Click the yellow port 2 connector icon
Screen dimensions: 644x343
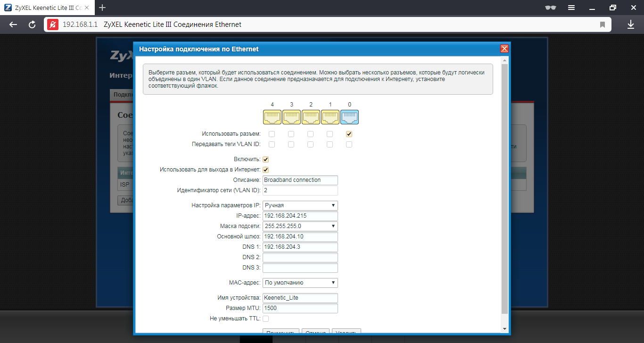pyautogui.click(x=311, y=117)
